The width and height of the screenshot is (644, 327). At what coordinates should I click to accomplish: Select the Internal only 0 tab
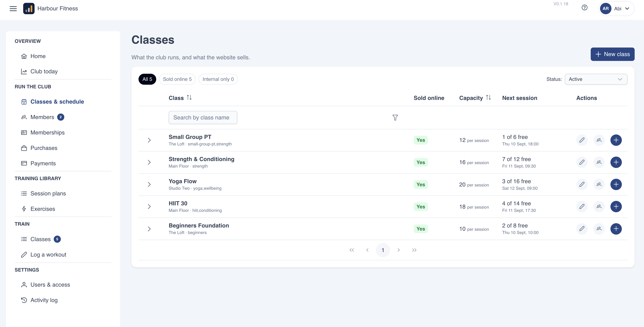coord(218,79)
